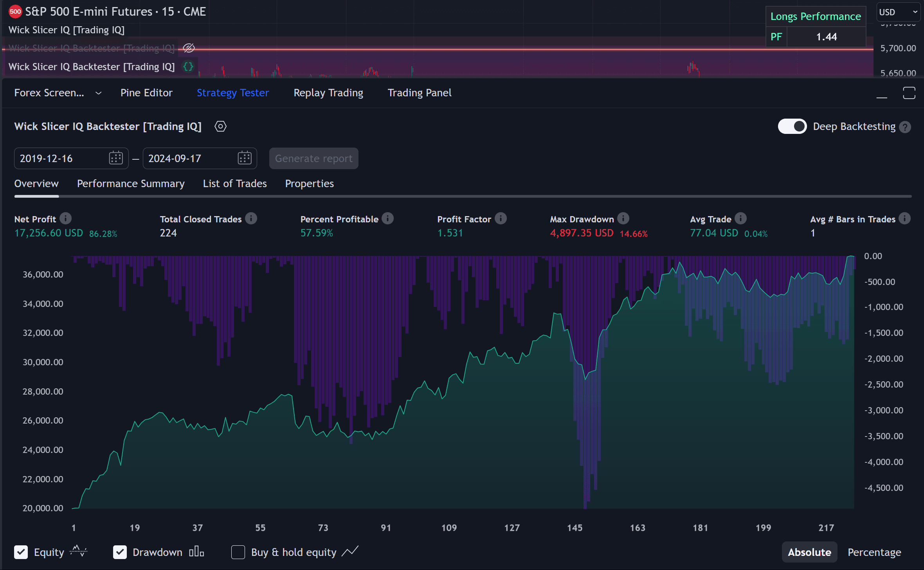The height and width of the screenshot is (570, 924).
Task: Open the Properties tab
Action: click(310, 184)
